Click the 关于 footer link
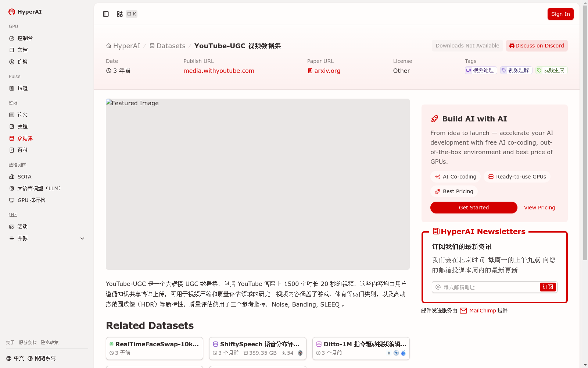The height and width of the screenshot is (368, 588). tap(10, 343)
